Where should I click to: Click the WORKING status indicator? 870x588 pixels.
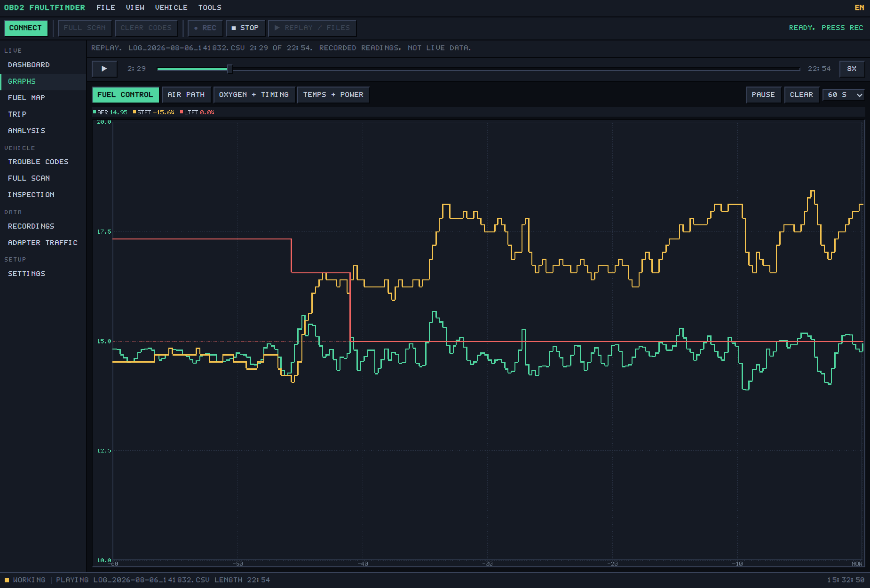tap(25, 580)
